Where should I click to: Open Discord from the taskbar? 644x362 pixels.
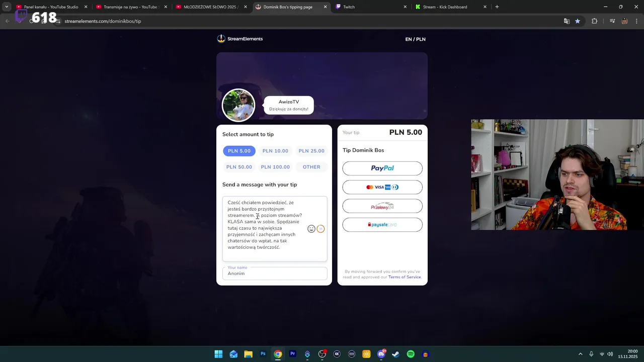click(381, 354)
